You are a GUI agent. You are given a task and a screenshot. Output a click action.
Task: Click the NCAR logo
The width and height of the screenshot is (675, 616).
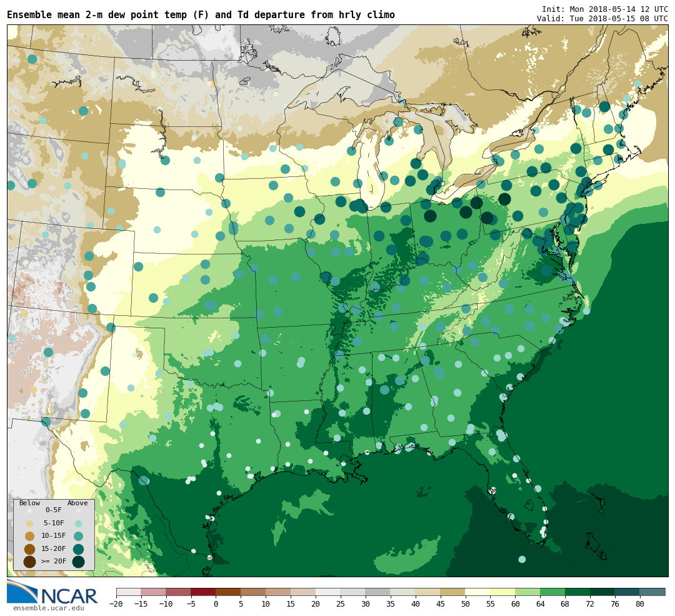pyautogui.click(x=52, y=592)
